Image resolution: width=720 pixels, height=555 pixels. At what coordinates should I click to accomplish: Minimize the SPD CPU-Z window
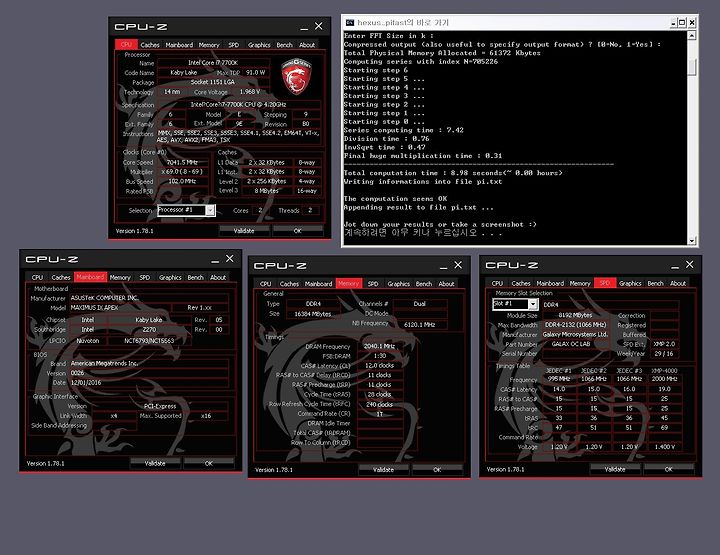(675, 265)
